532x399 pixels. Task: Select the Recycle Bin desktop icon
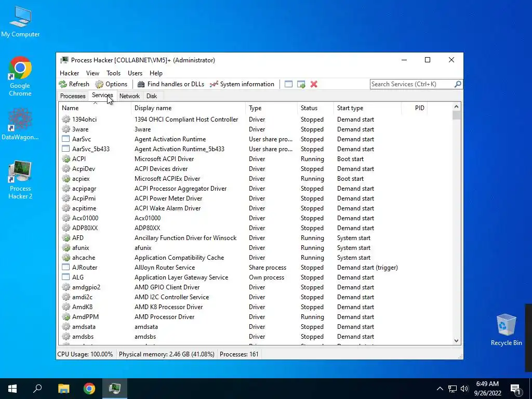click(506, 329)
